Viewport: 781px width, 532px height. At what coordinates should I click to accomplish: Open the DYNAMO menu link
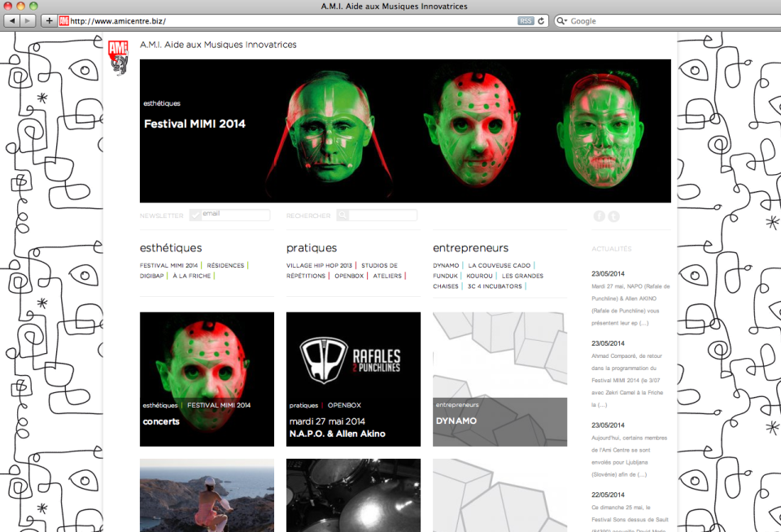tap(446, 265)
